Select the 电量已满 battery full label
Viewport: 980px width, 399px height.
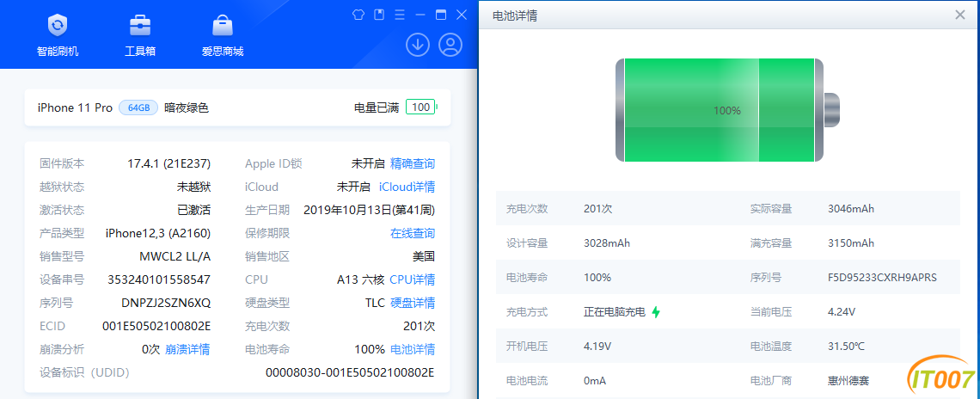coord(377,107)
